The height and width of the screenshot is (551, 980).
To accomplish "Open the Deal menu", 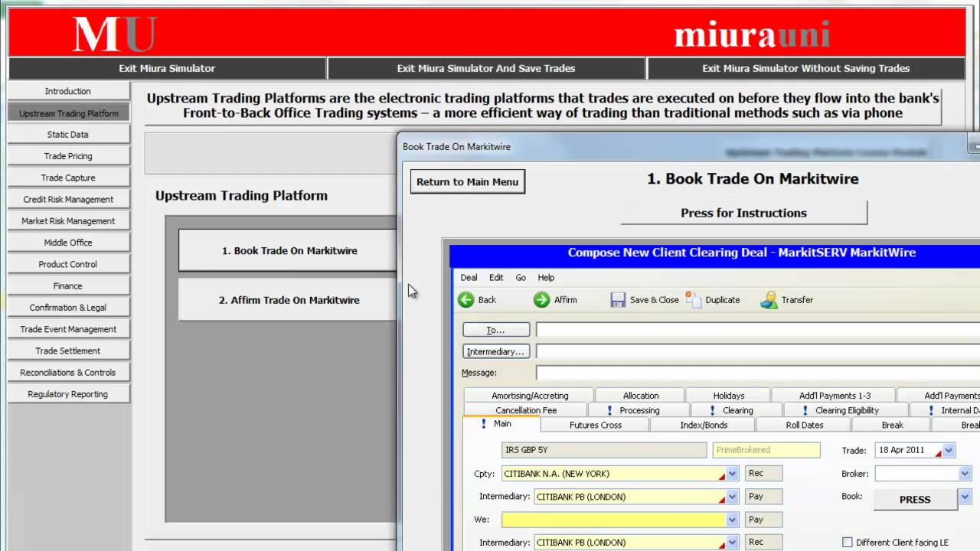I will pyautogui.click(x=469, y=278).
